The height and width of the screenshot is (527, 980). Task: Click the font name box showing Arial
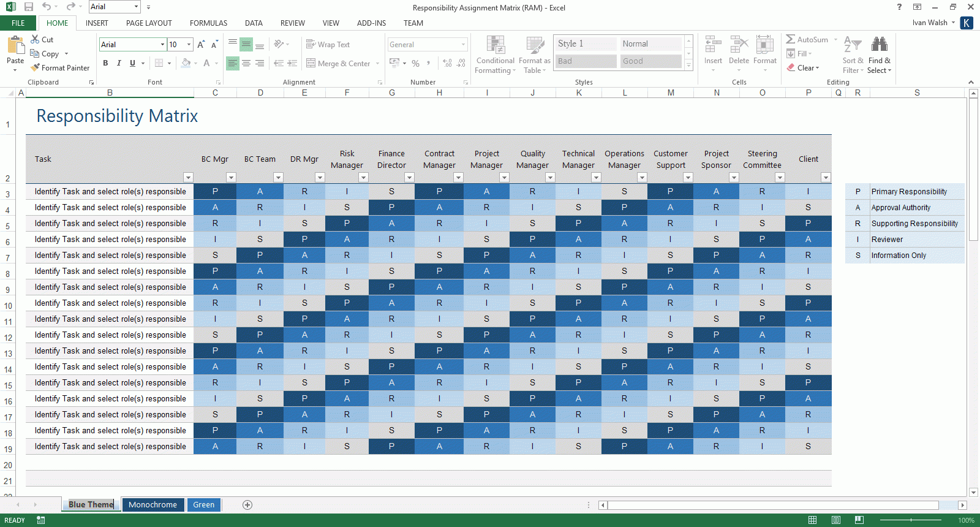pos(130,45)
